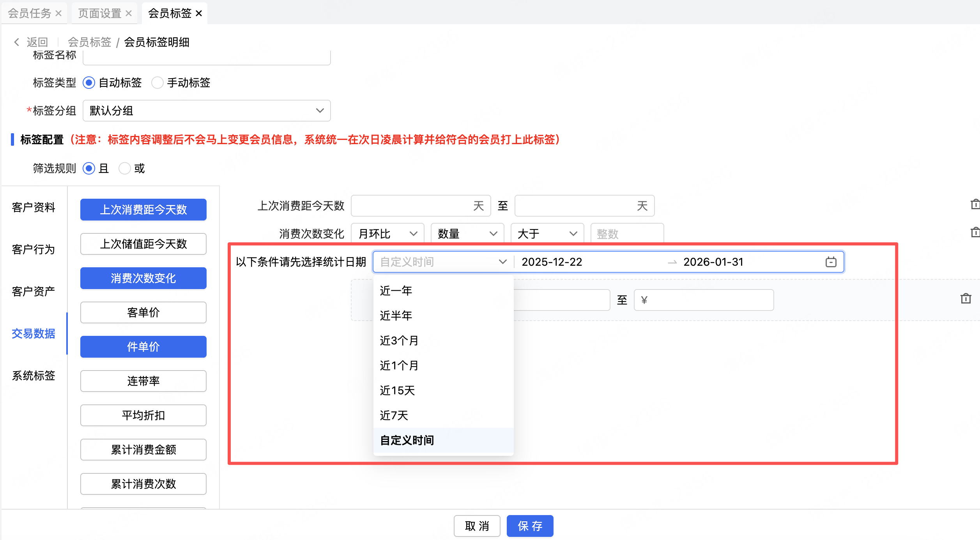This screenshot has height=540, width=980.
Task: Click the 返回 back arrow
Action: tap(17, 42)
